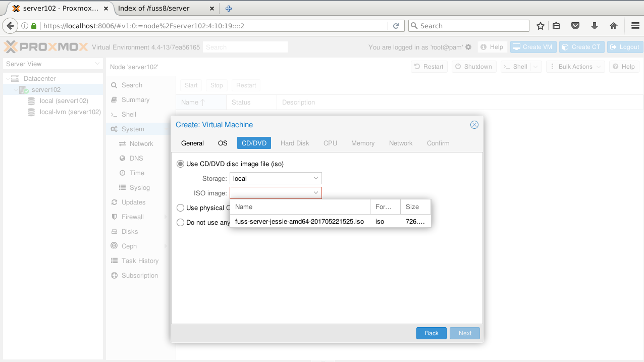Click the CD/DVD tab in dialog
The width and height of the screenshot is (644, 362).
coord(254,143)
